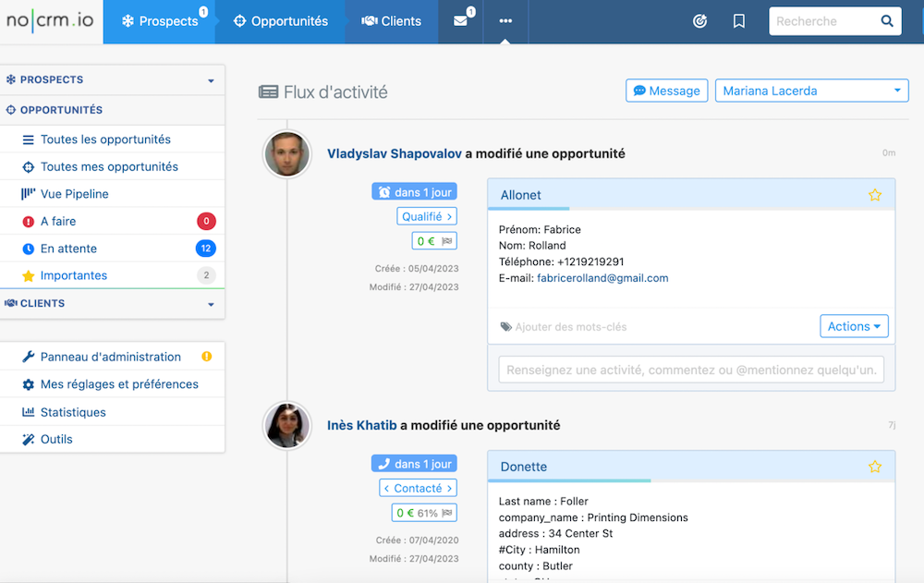Click the Message button
Image resolution: width=924 pixels, height=583 pixels.
666,91
